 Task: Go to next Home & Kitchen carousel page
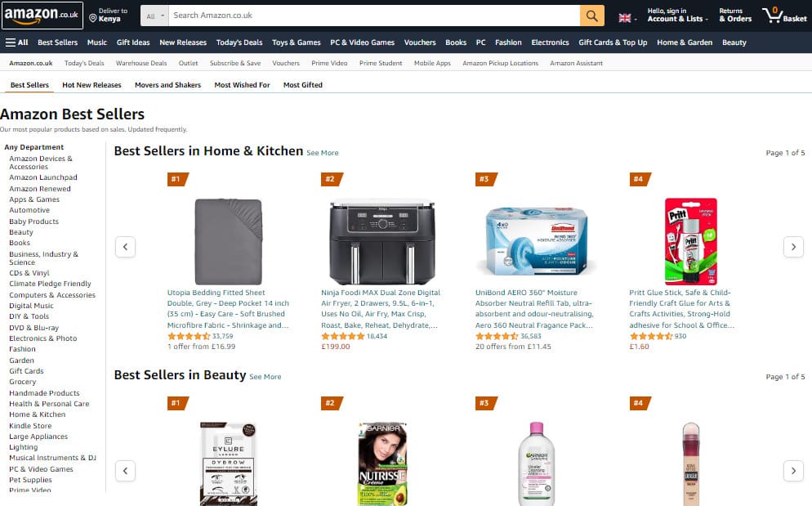pyautogui.click(x=793, y=247)
